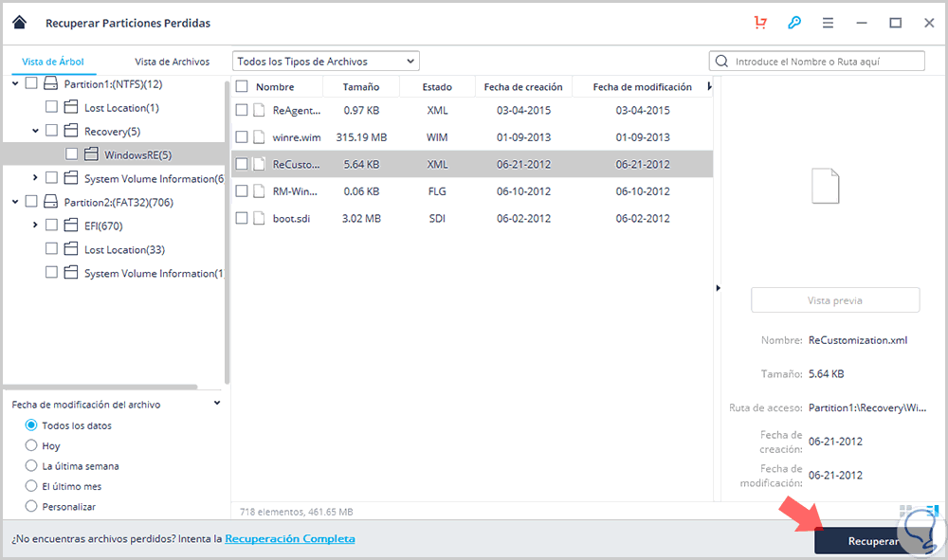Screen dimensions: 948x560
Task: Collapse Fecha de modificación del archivo filter
Action: point(217,403)
